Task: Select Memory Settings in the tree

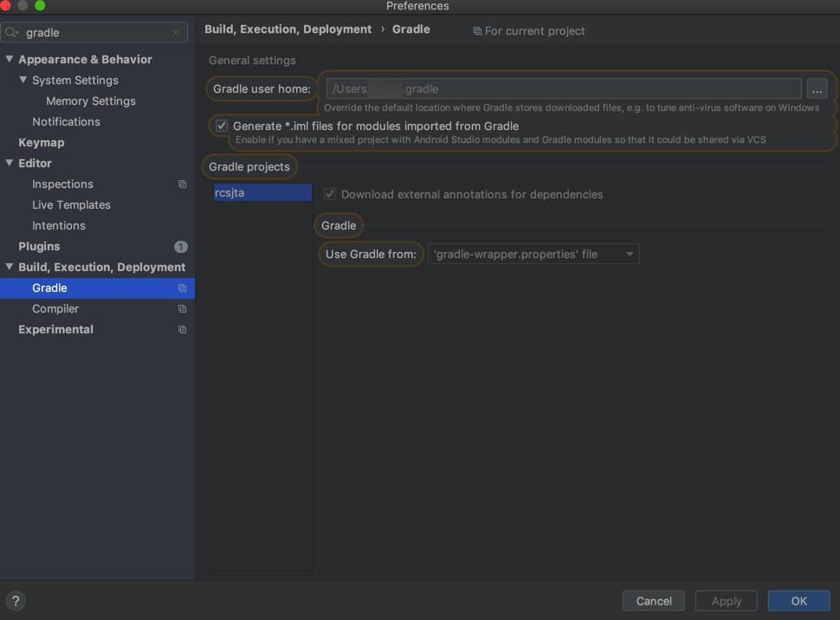Action: click(x=91, y=101)
